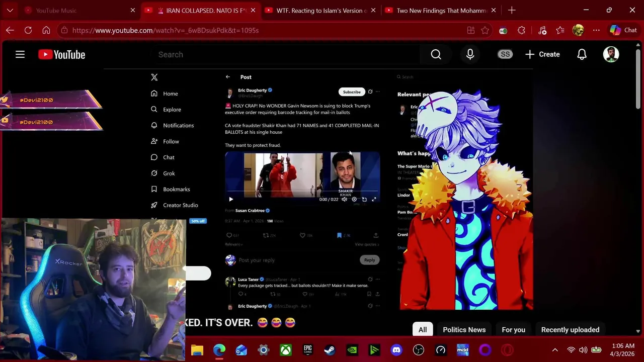Start voice search with the microphone
Screen dimensions: 644x362
click(x=470, y=54)
